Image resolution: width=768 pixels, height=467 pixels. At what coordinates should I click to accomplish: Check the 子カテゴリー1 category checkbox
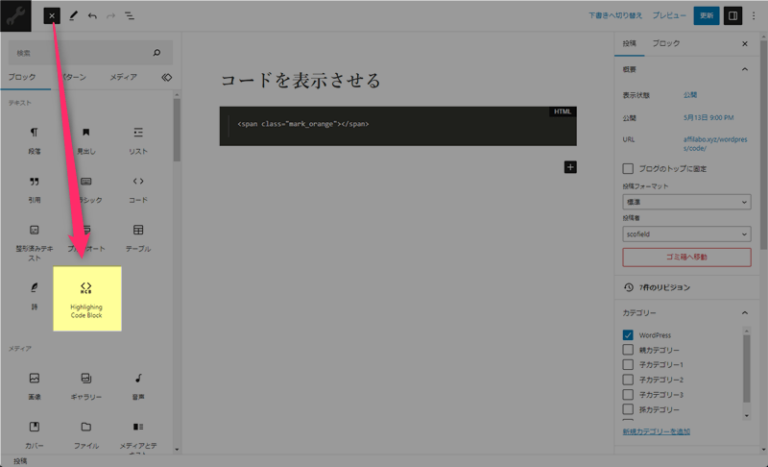pyautogui.click(x=628, y=365)
